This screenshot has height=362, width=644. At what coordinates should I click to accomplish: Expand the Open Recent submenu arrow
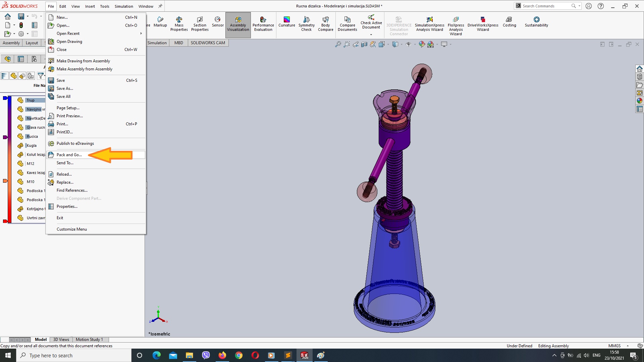click(141, 34)
